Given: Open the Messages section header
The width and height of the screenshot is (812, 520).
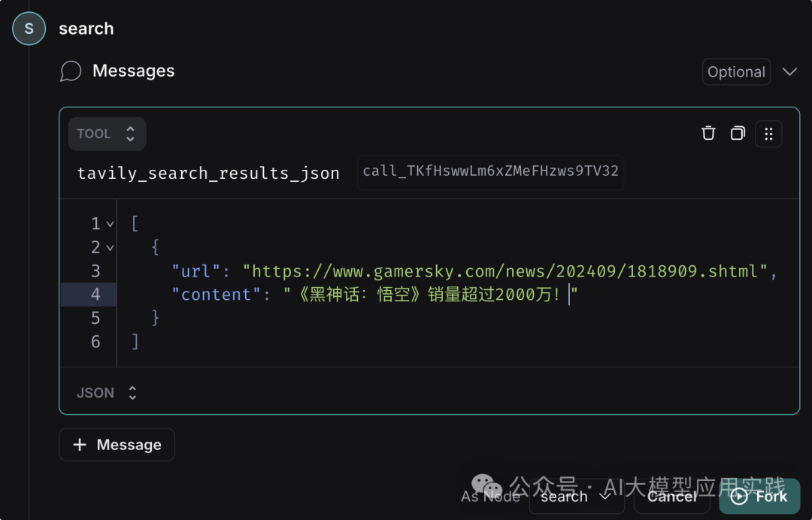Looking at the screenshot, I should [x=133, y=71].
